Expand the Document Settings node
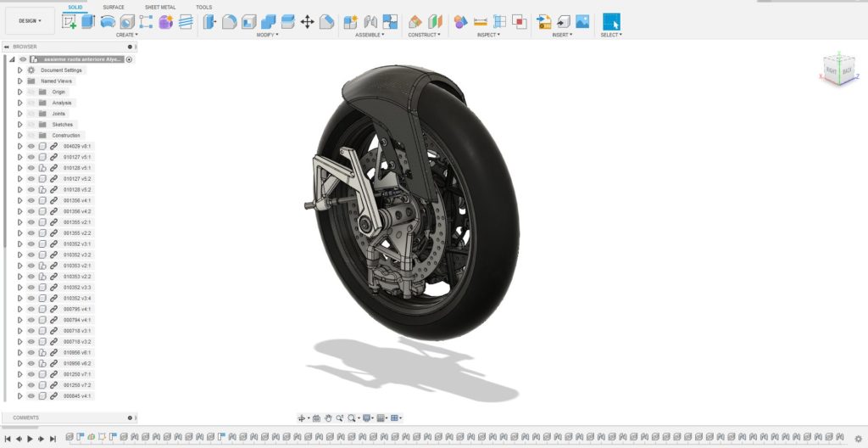The image size is (868, 448). pos(20,70)
